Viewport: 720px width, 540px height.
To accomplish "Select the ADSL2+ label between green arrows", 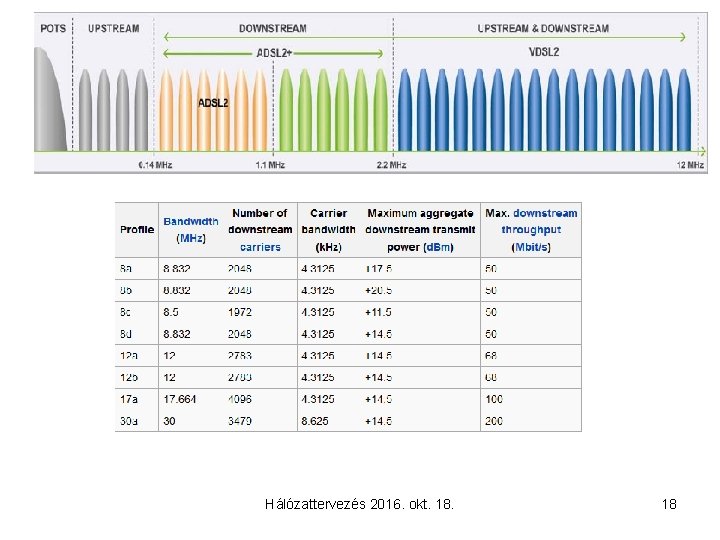I will point(274,53).
